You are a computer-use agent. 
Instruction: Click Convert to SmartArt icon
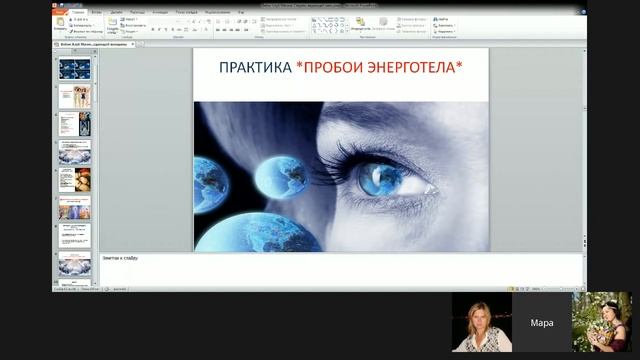263,31
